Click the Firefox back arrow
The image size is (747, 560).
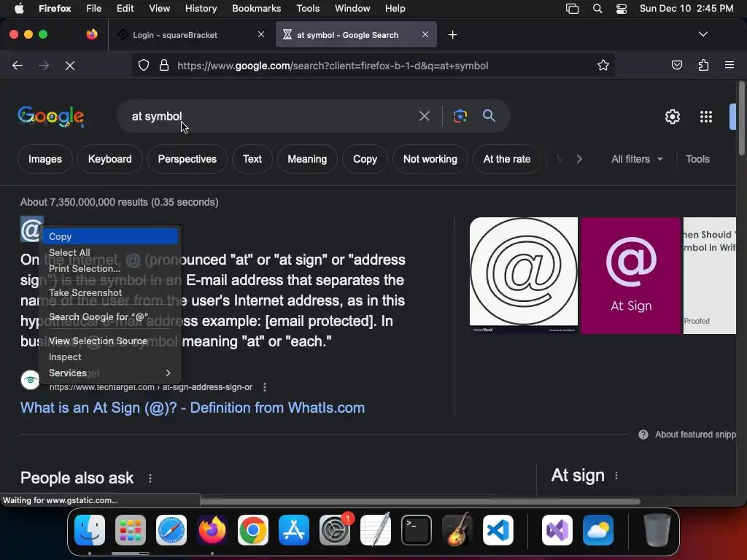(x=18, y=65)
